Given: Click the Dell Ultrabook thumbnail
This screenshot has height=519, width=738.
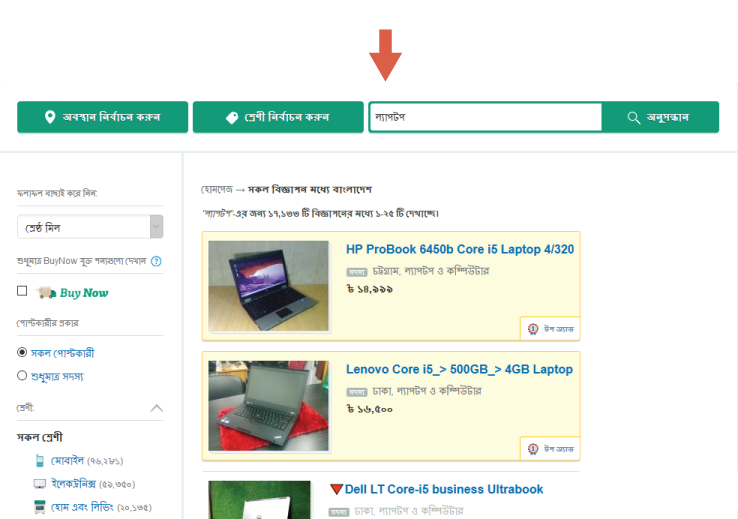Looking at the screenshot, I should coord(259,500).
